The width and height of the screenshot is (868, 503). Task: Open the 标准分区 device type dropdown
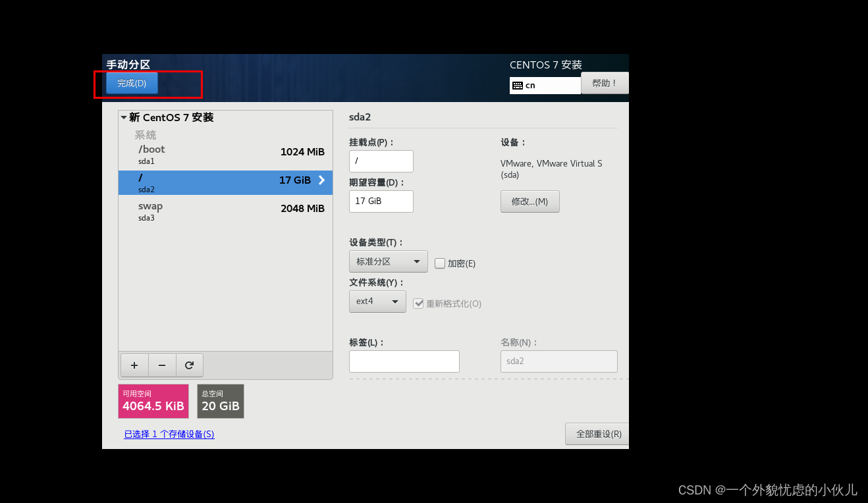click(389, 261)
